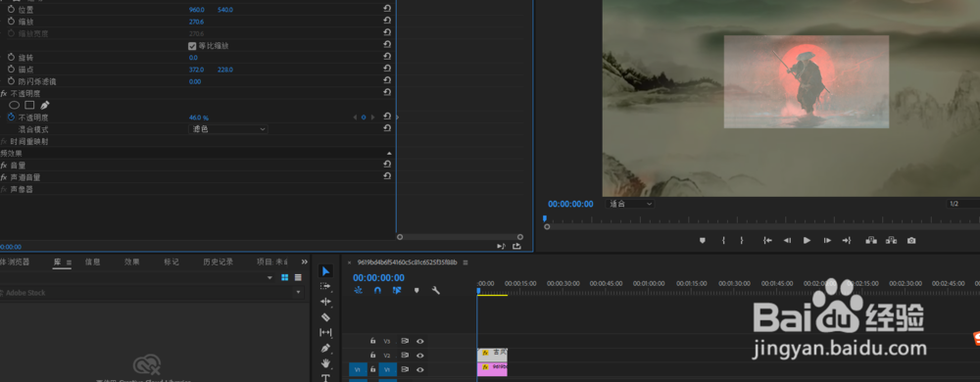Toggle position animation stopwatch
The height and width of the screenshot is (382, 980).
[11, 10]
